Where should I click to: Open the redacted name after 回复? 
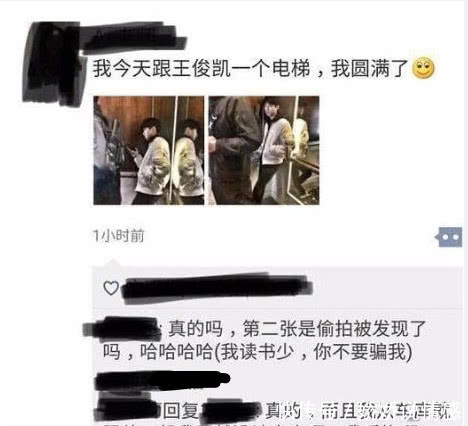point(232,410)
